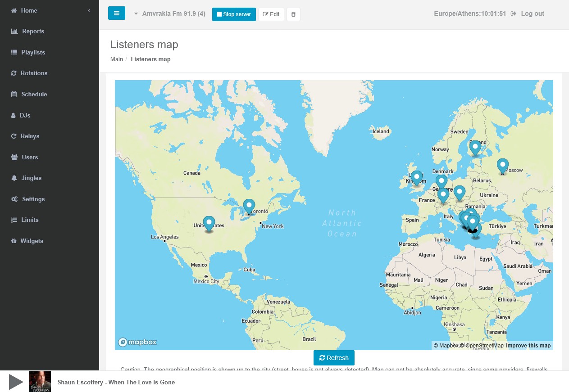Image resolution: width=569 pixels, height=392 pixels.
Task: Click the Relays icon in the sidebar
Action: [x=14, y=136]
